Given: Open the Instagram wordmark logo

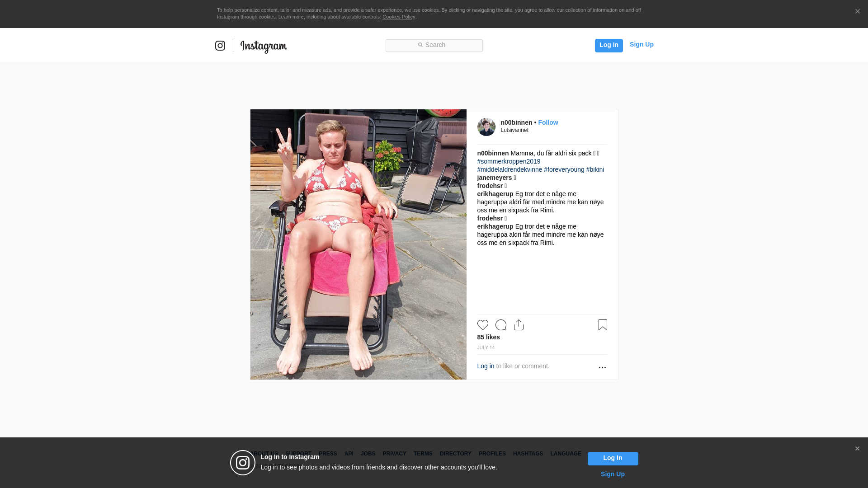Looking at the screenshot, I should [x=264, y=46].
